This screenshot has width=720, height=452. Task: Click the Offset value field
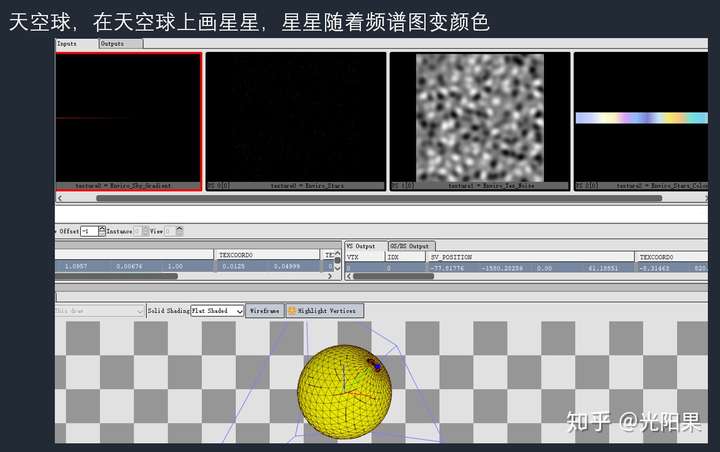(x=89, y=231)
